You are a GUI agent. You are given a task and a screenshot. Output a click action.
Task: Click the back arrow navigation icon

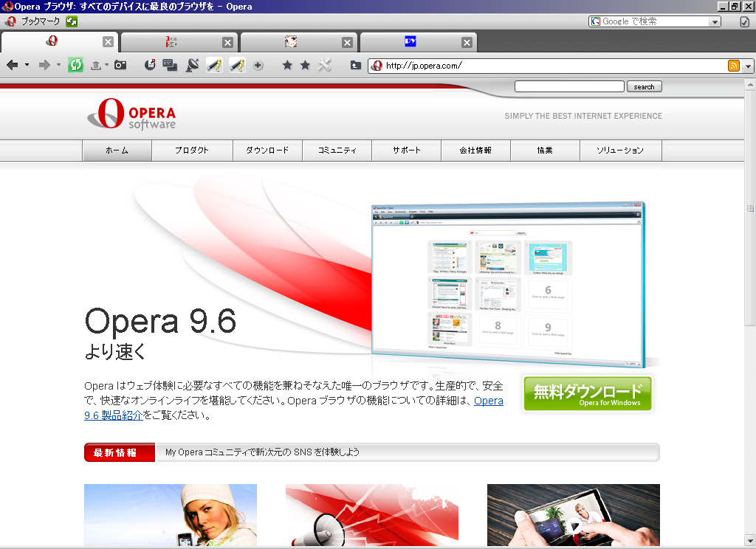pyautogui.click(x=13, y=65)
